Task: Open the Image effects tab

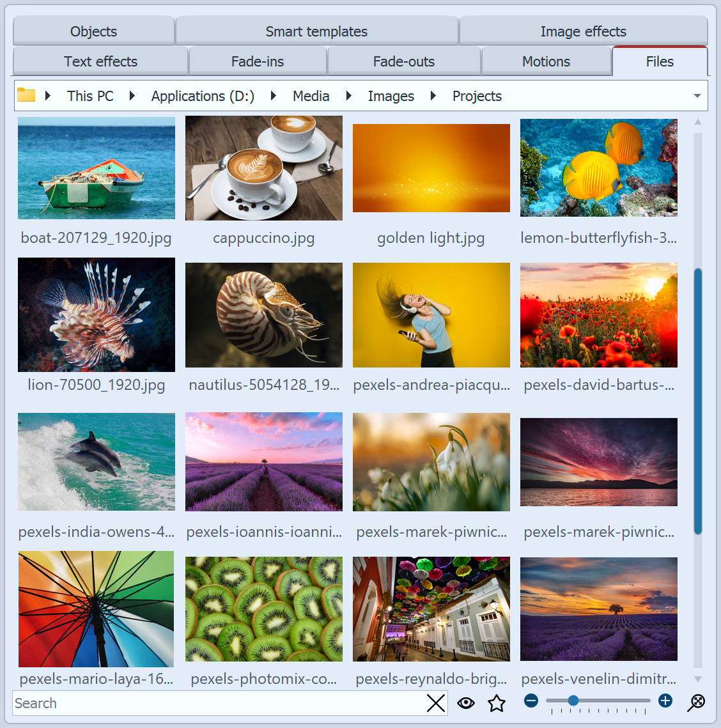Action: 584,31
